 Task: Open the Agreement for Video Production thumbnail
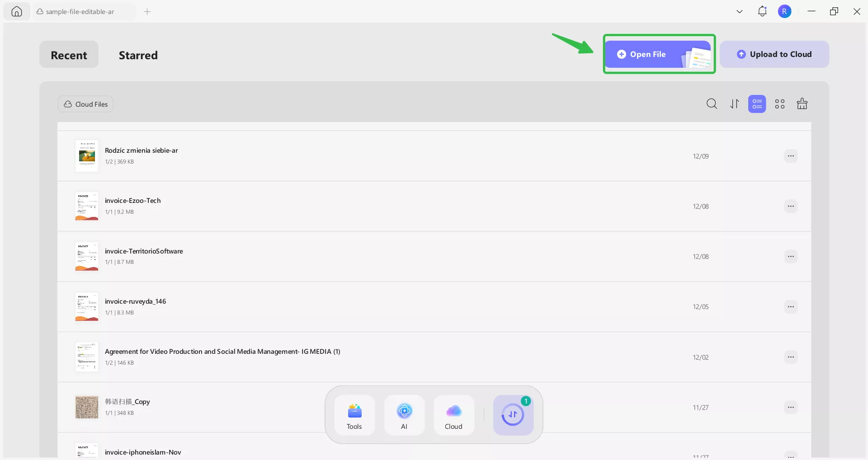[87, 357]
